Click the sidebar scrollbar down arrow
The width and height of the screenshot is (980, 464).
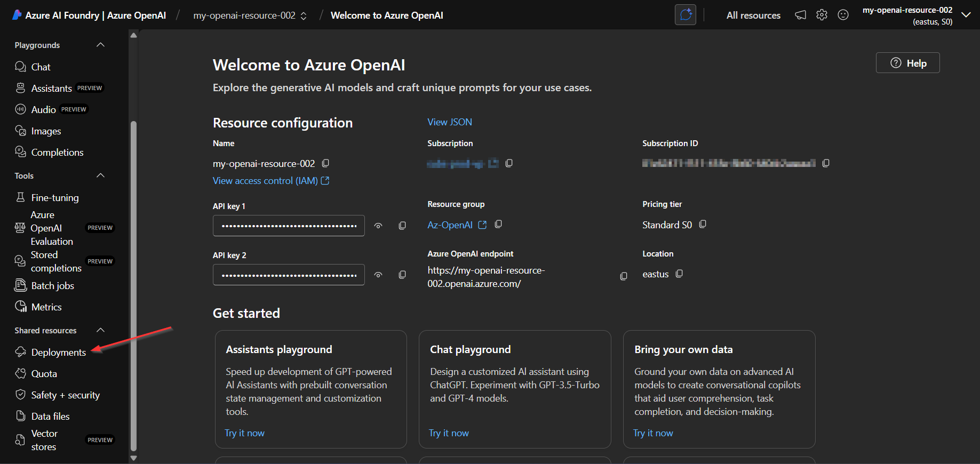tap(133, 458)
